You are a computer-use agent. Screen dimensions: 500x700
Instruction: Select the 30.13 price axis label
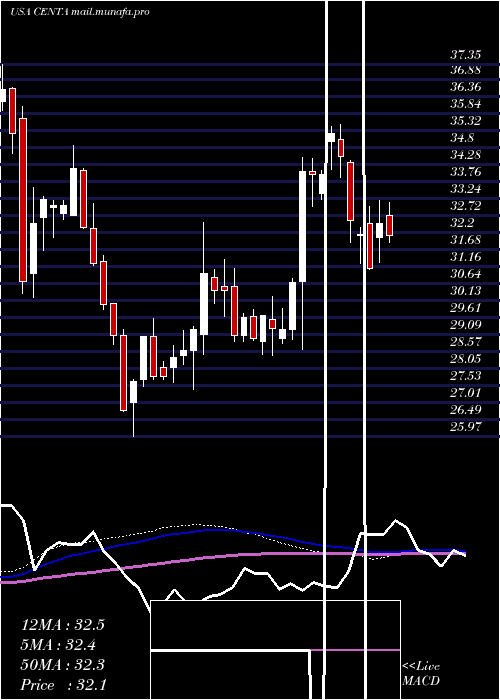click(466, 291)
